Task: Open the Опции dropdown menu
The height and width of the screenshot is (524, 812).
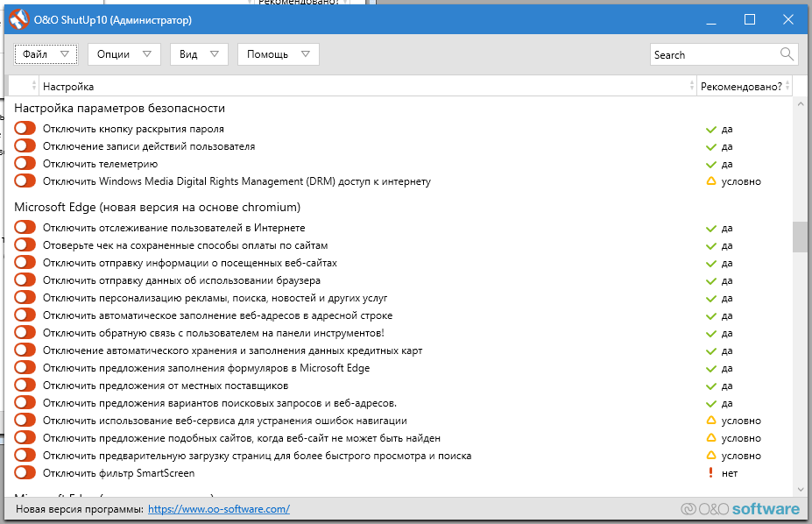Action: pos(124,54)
